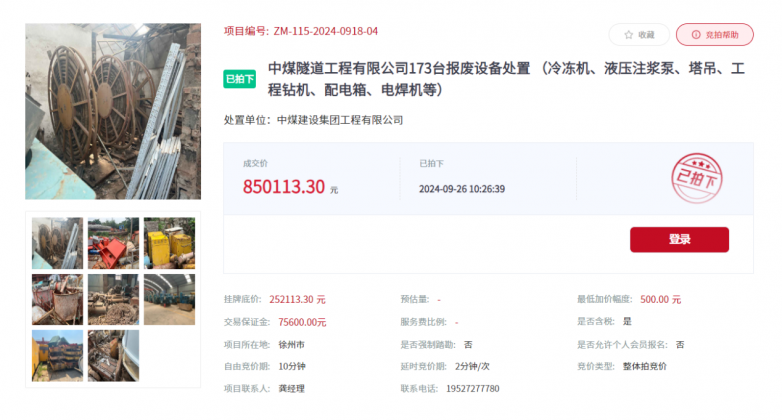Screen dimensions: 782x420
Task: Click the free bidding period 10分钟
Action: (292, 366)
